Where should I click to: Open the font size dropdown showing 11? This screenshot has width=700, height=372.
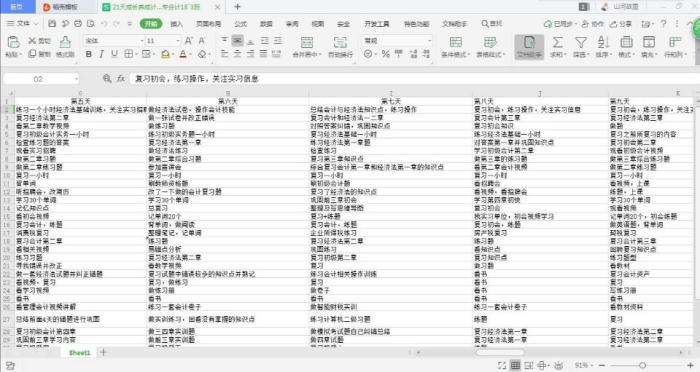coord(178,41)
